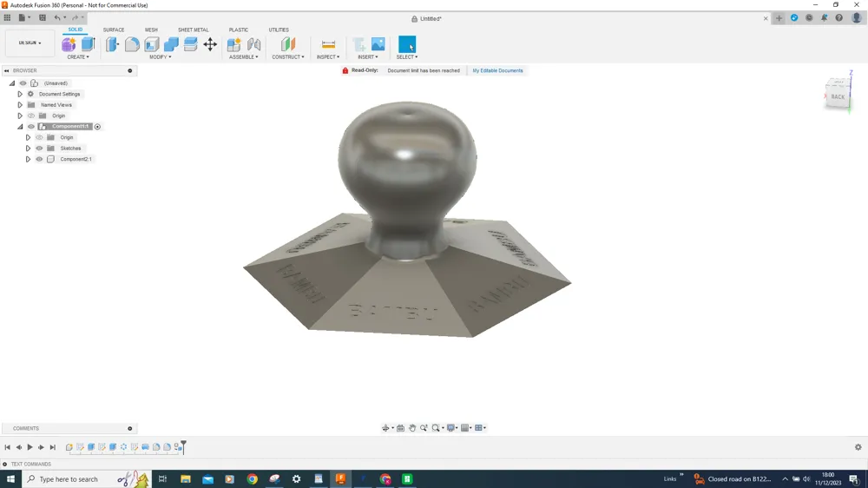
Task: Expand the Named Views folder
Action: pos(20,105)
